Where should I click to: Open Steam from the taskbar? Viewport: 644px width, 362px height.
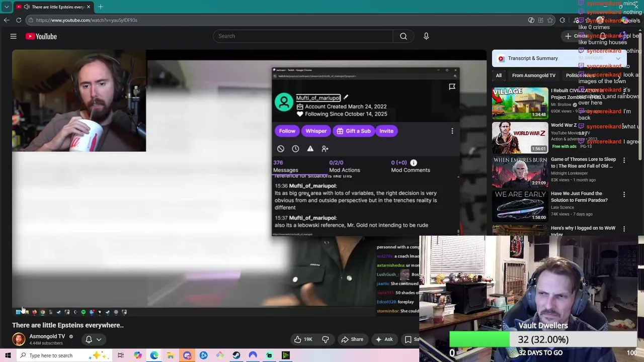(236, 355)
